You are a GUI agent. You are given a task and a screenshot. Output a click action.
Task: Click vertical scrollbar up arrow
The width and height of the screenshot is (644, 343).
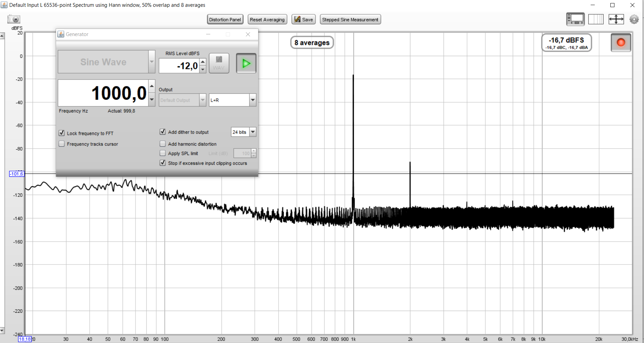tap(2, 36)
